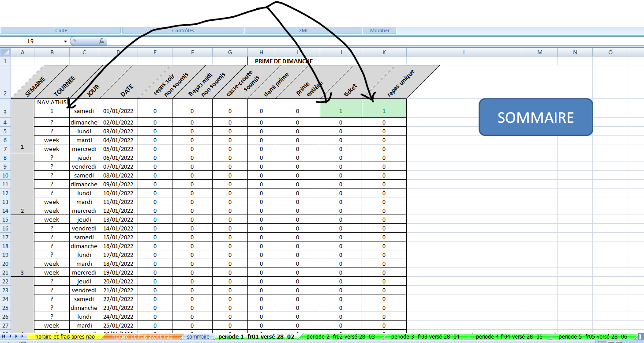This screenshot has height=343, width=644.
Task: Select row 9 header
Action: pos(5,166)
